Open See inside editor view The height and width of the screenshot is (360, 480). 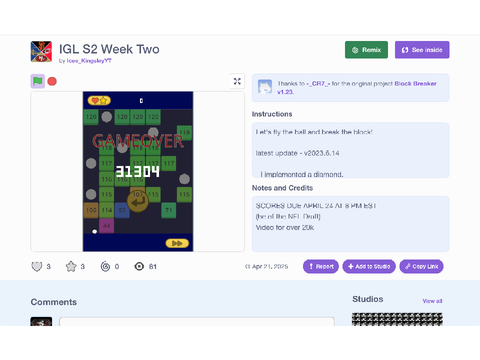pyautogui.click(x=422, y=50)
